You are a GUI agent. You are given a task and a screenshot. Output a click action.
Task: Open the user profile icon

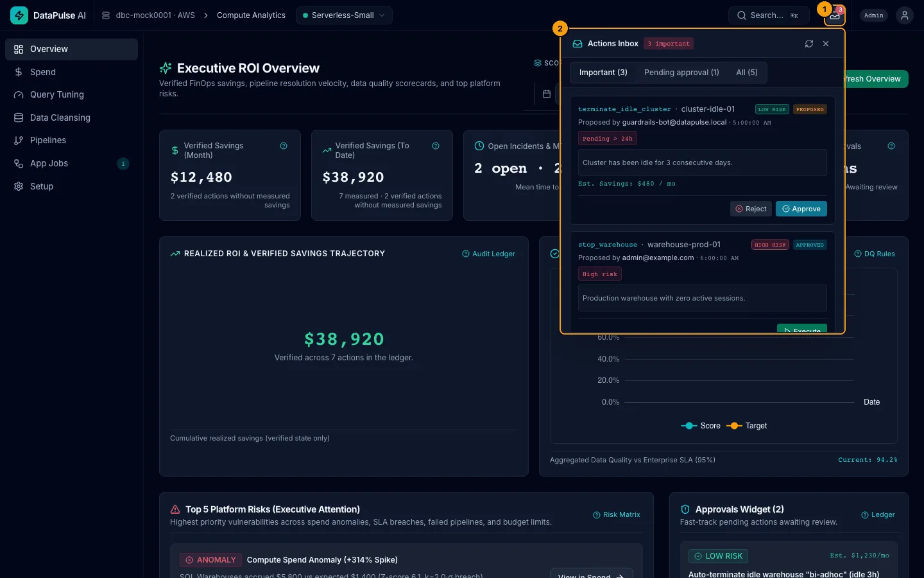click(905, 15)
